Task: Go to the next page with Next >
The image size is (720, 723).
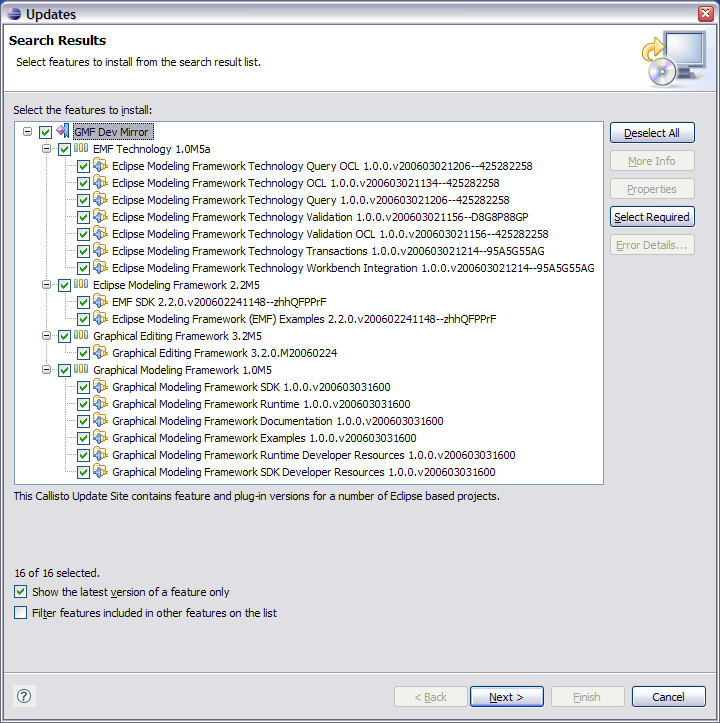Action: tap(506, 697)
